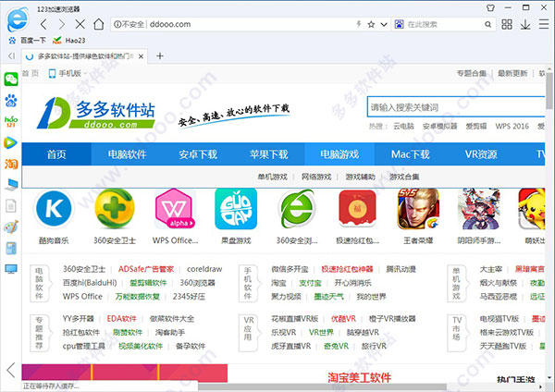The image size is (555, 392).
Task: Select the 电脑游戏 navigation tab
Action: tap(339, 154)
